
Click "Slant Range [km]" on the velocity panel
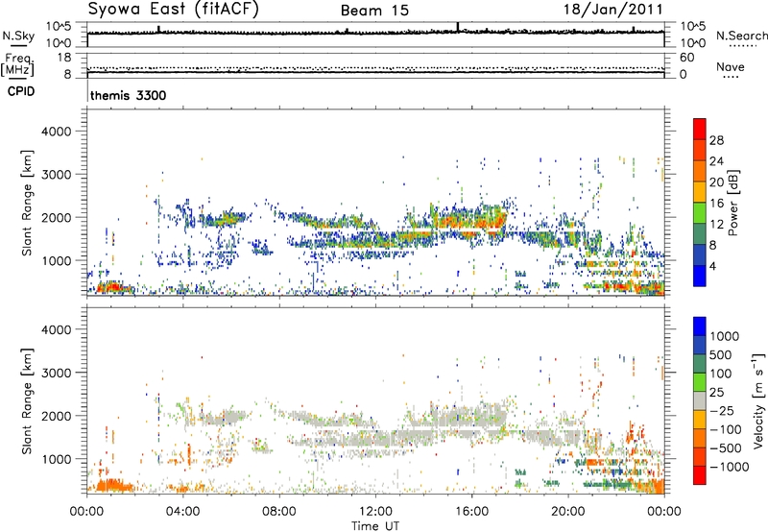coord(27,401)
